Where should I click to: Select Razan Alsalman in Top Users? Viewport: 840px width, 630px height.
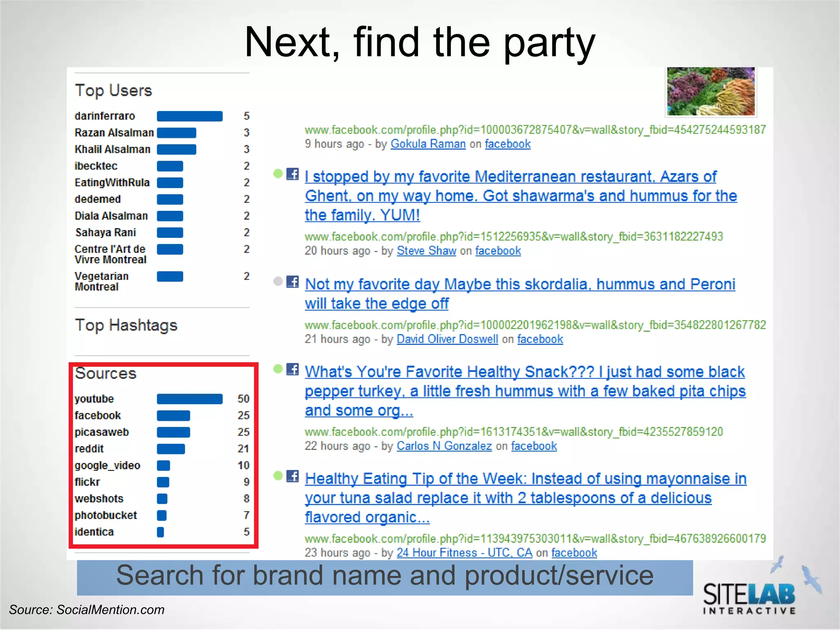click(114, 133)
